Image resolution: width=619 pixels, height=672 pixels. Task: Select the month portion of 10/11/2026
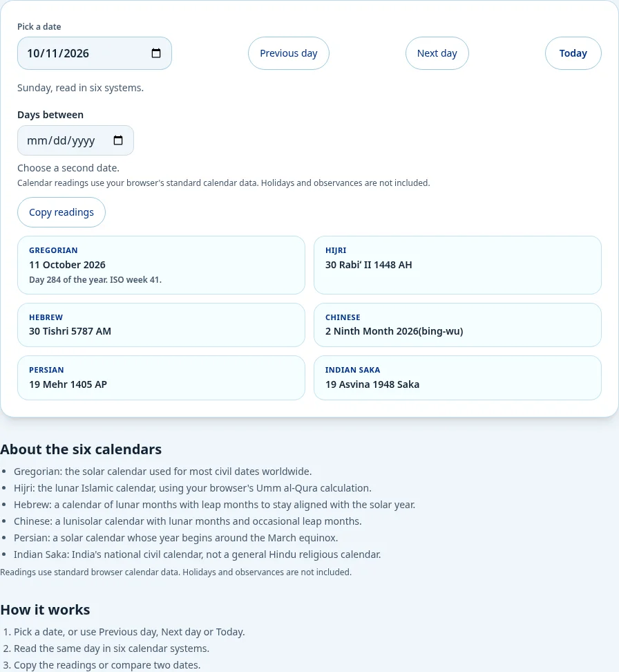33,53
